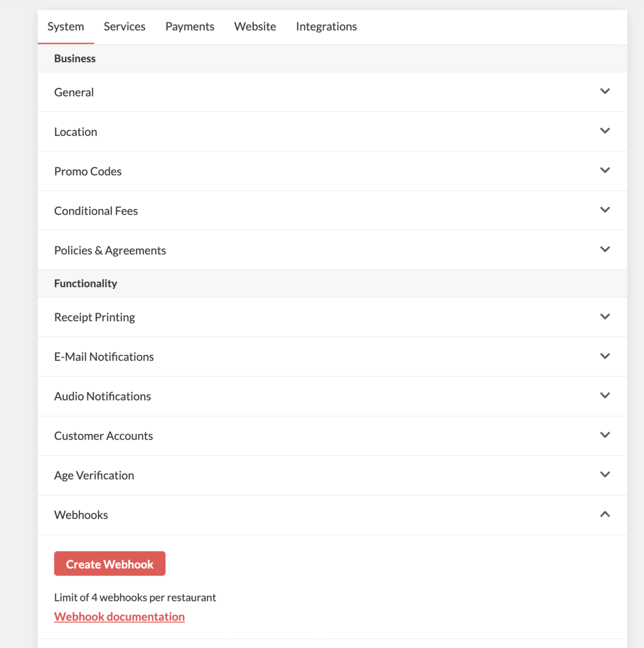644x648 pixels.
Task: Open the Webhook documentation link
Action: [x=119, y=616]
